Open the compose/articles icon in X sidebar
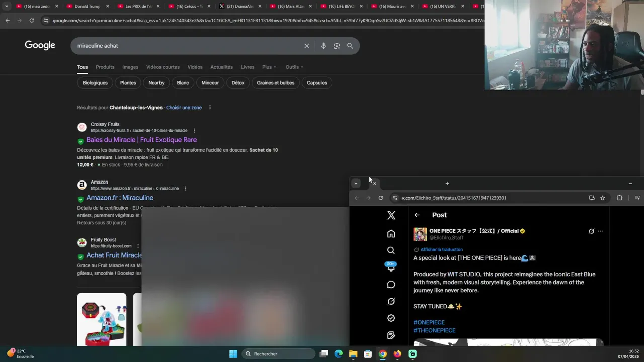 pyautogui.click(x=391, y=335)
